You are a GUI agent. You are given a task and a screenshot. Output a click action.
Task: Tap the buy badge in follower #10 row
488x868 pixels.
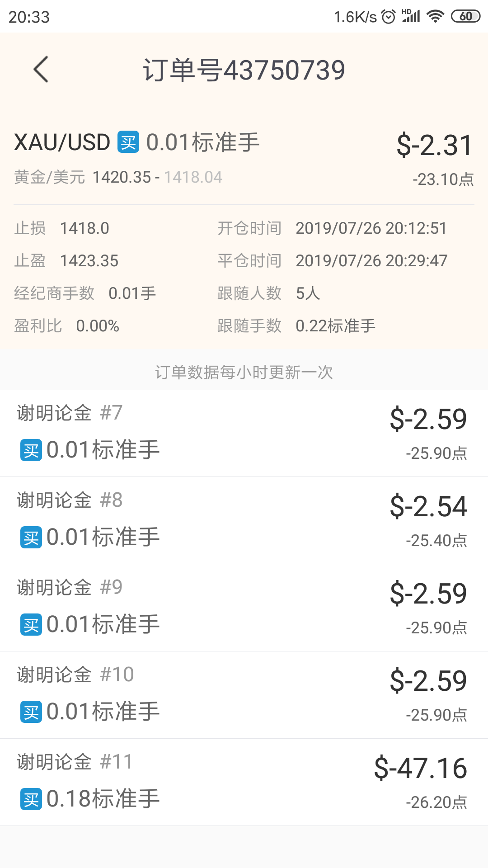tap(31, 712)
